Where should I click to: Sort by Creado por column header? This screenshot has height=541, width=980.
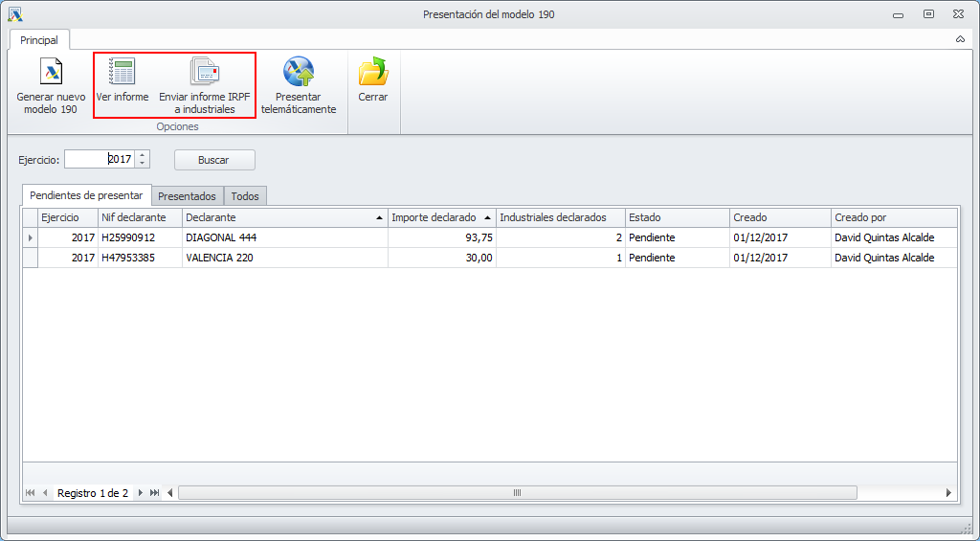(894, 217)
